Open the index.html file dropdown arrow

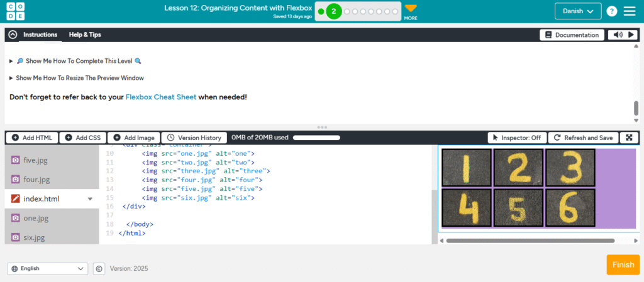90,199
